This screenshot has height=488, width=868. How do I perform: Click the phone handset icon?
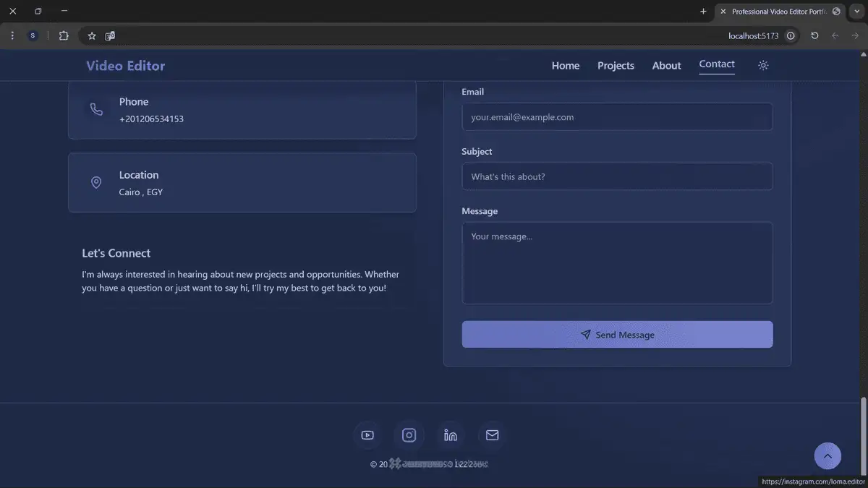(96, 109)
